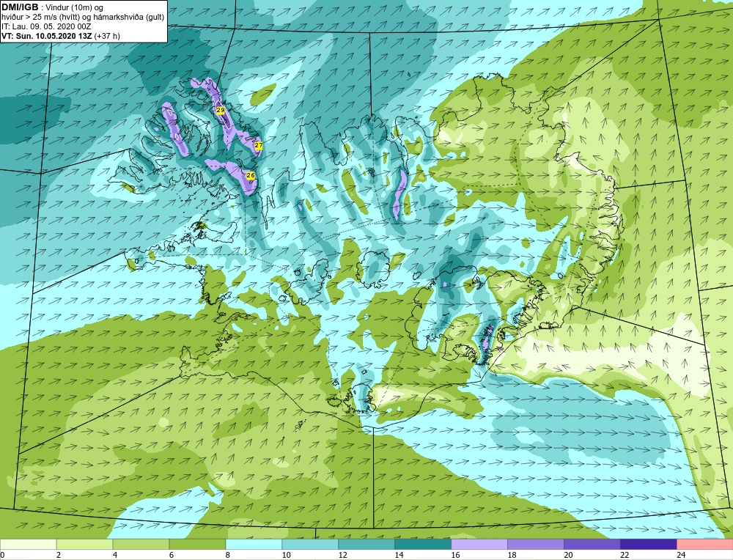
Task: Click the legend scale value 12
Action: tap(342, 555)
